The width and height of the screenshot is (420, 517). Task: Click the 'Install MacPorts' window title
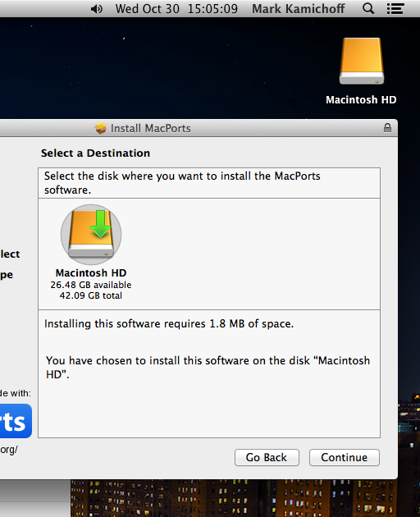(x=151, y=128)
